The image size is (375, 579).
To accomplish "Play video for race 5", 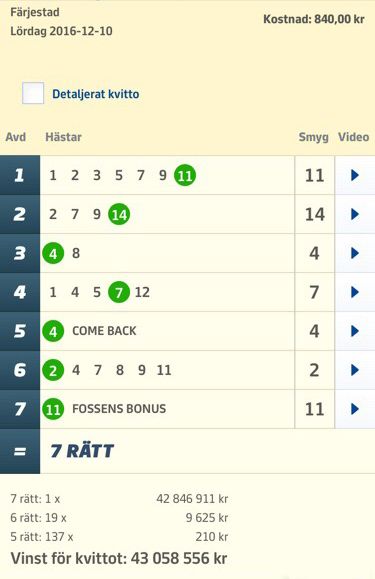I will click(355, 331).
